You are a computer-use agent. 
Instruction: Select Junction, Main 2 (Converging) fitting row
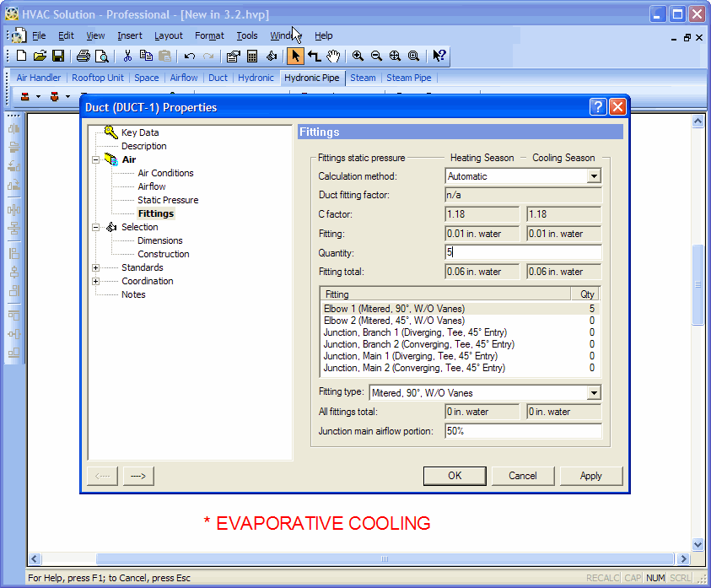pyautogui.click(x=460, y=368)
